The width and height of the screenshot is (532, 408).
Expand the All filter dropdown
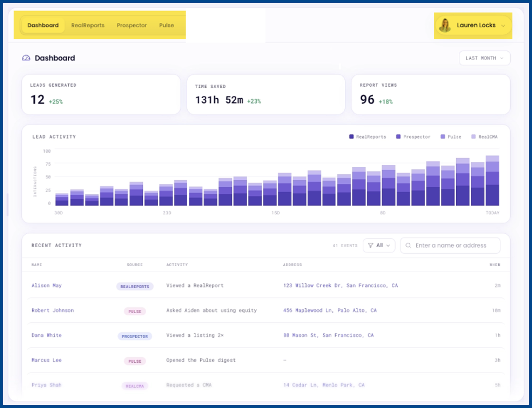tap(379, 245)
